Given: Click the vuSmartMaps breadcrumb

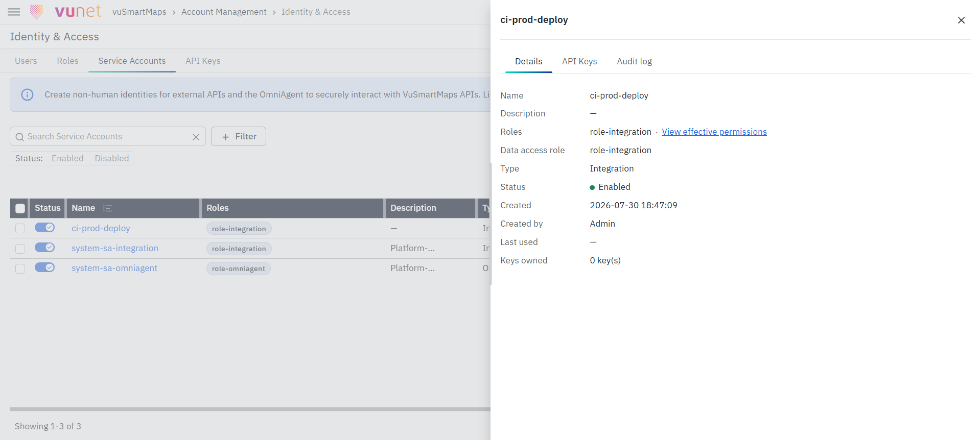Looking at the screenshot, I should coord(139,12).
